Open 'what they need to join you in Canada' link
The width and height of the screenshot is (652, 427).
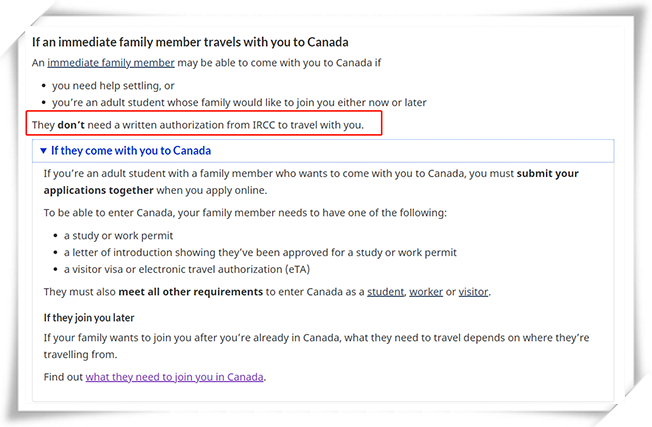[175, 377]
